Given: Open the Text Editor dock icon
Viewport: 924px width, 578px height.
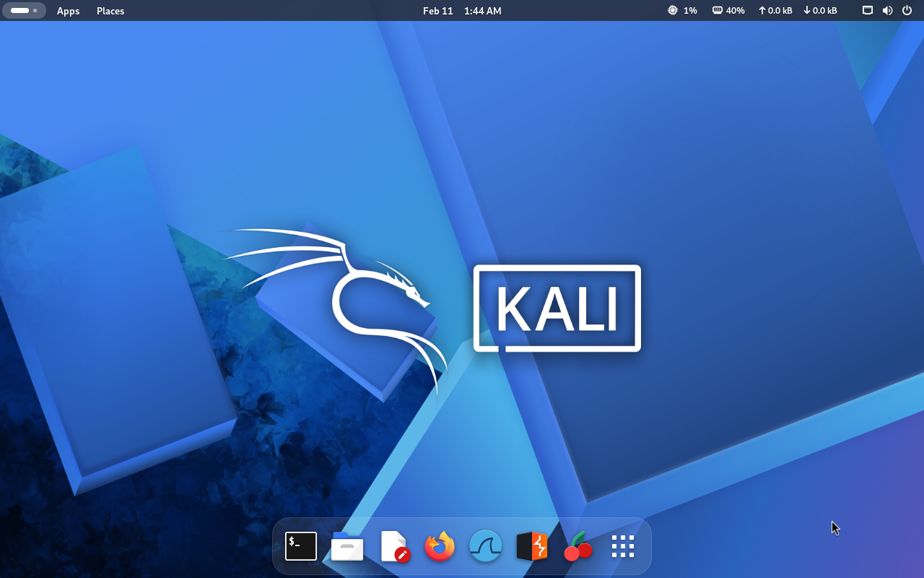Looking at the screenshot, I should pyautogui.click(x=394, y=546).
